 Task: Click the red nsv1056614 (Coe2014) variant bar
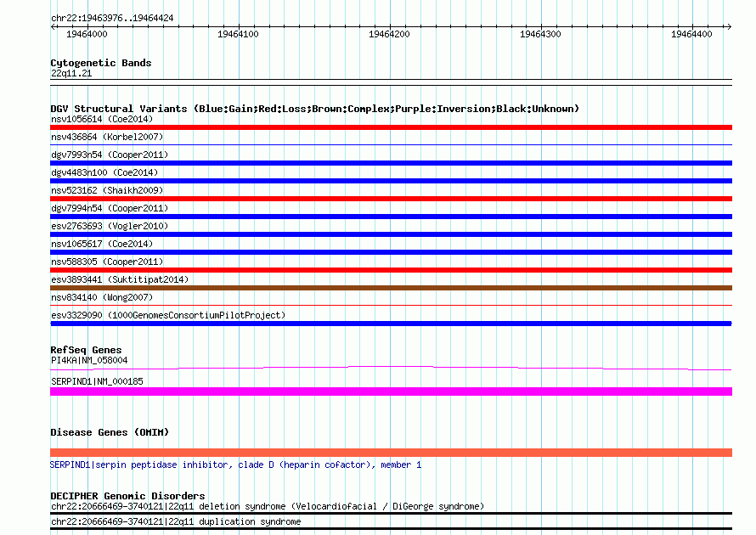(x=391, y=127)
